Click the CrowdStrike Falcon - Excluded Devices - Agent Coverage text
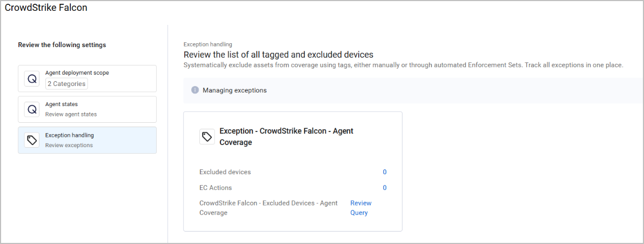This screenshot has height=244, width=644. 268,208
